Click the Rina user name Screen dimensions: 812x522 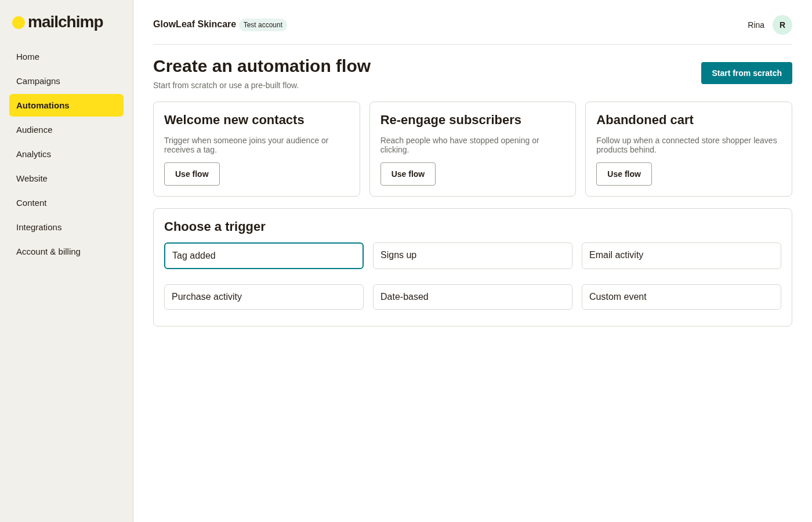click(x=756, y=25)
